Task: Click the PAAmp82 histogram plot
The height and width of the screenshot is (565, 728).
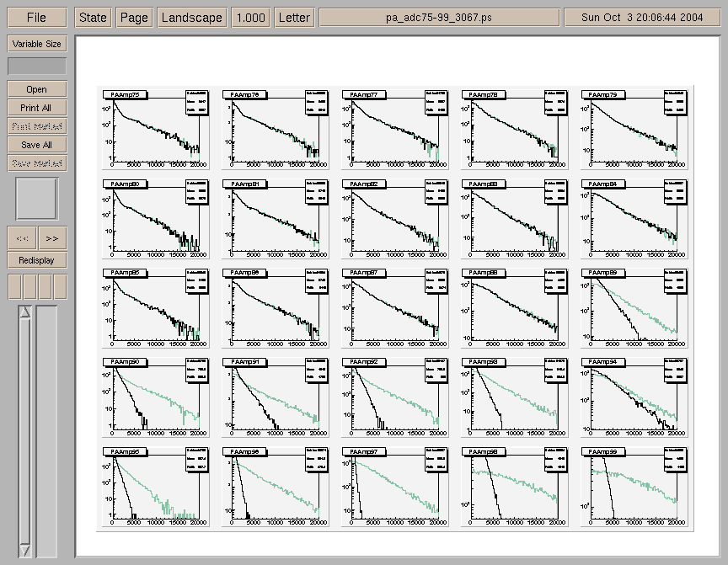Action: pos(395,219)
